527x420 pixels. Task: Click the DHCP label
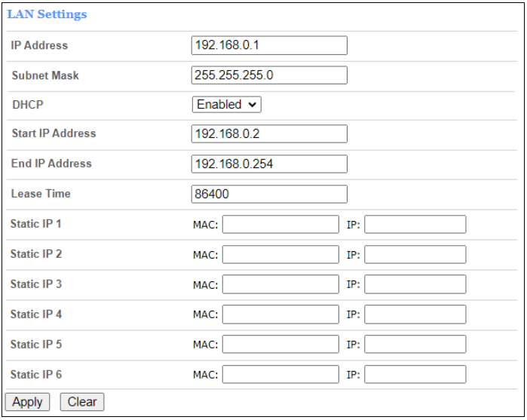[x=28, y=105]
